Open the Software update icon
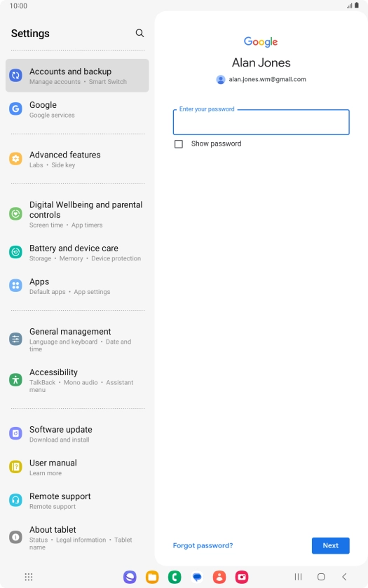Image resolution: width=368 pixels, height=588 pixels. (15, 433)
